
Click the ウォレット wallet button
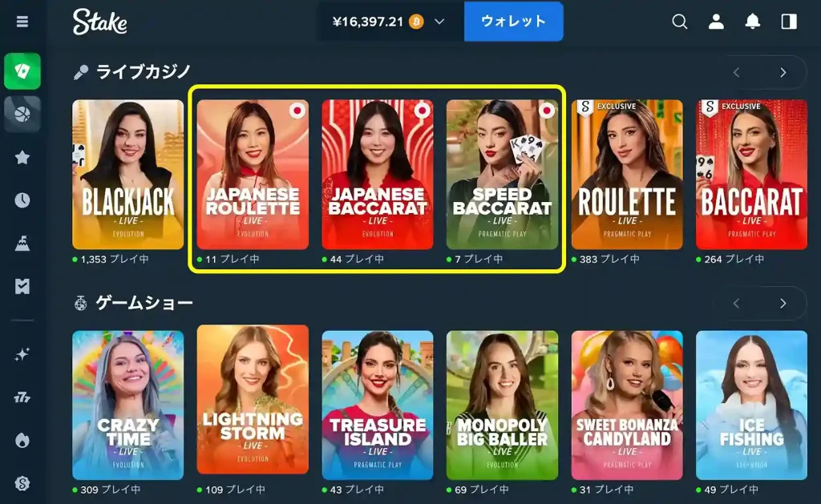coord(514,22)
